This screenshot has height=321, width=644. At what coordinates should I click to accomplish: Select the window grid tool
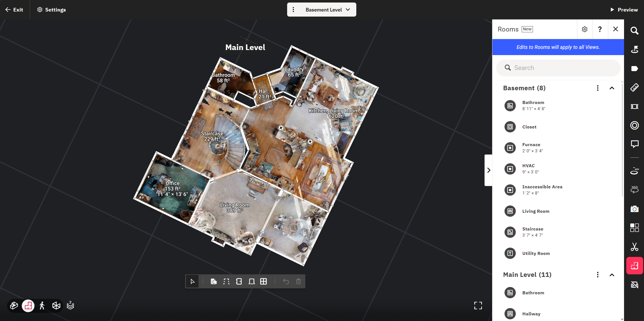click(264, 281)
